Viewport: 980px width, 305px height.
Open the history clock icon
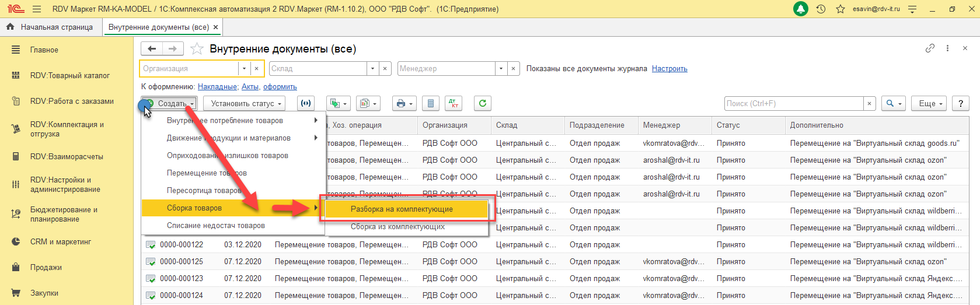point(821,9)
